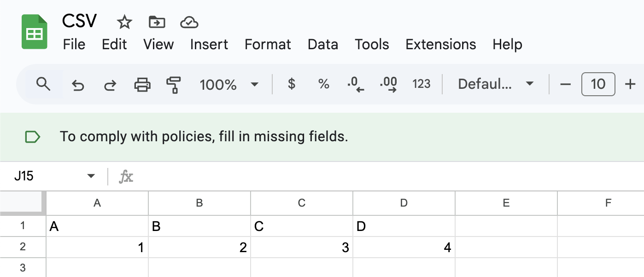Undo the last action
This screenshot has width=644, height=277.
(x=78, y=85)
